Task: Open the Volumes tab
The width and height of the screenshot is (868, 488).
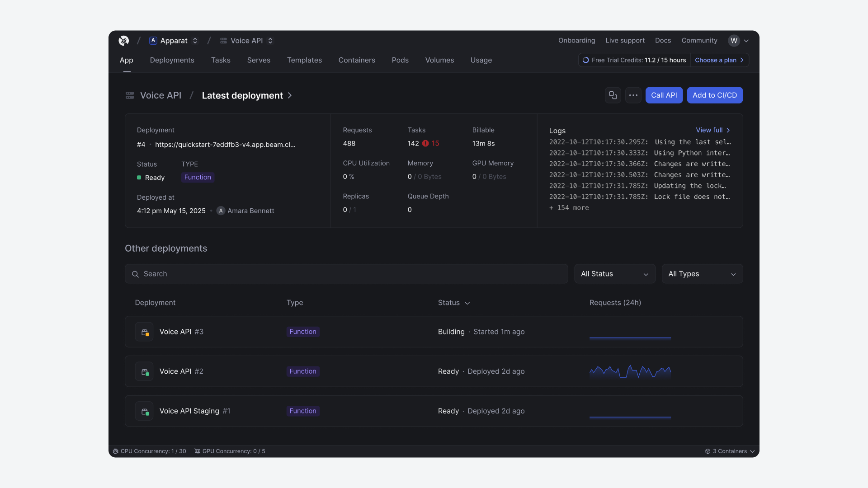Action: (439, 60)
